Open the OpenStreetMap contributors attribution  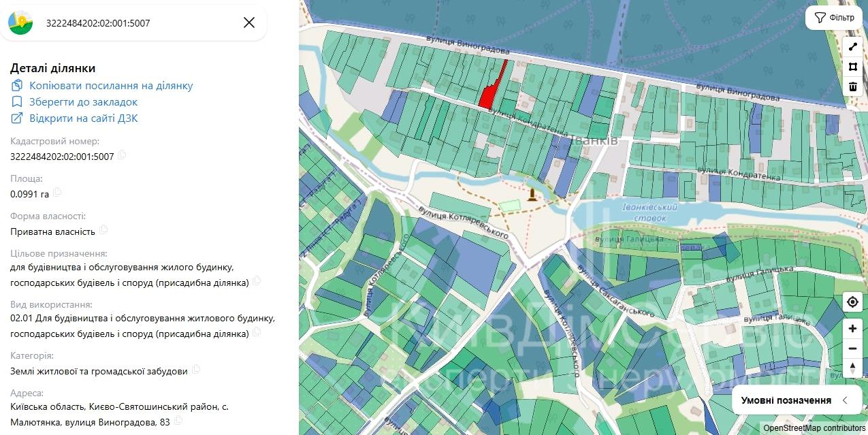pos(814,428)
